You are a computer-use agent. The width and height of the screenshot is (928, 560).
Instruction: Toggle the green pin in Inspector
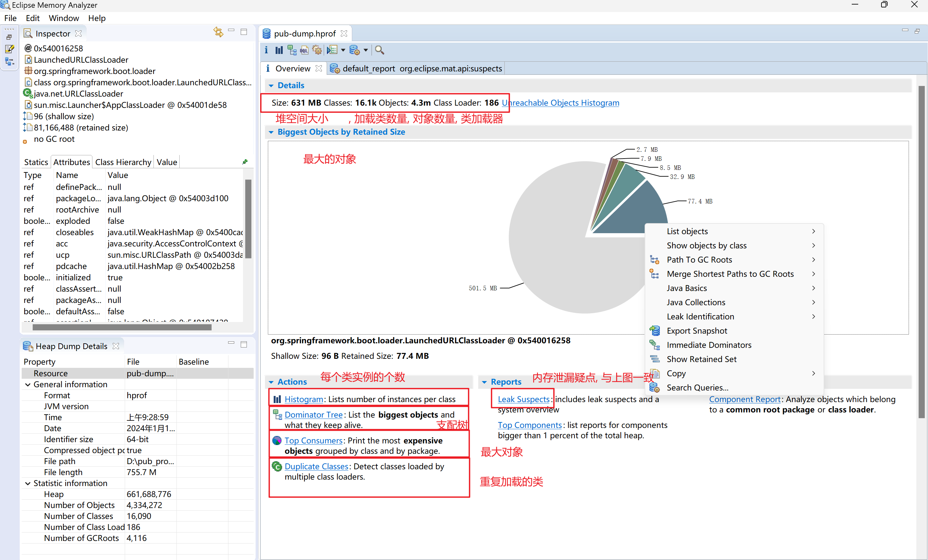point(245,162)
